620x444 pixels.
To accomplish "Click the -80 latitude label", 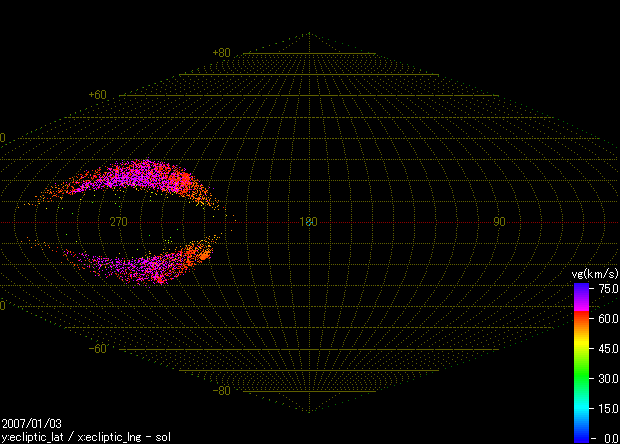I will pyautogui.click(x=221, y=391).
